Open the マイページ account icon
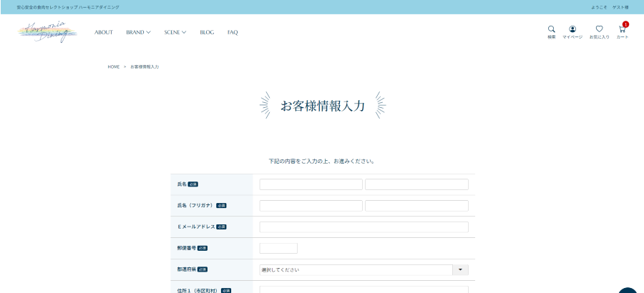This screenshot has width=644, height=293. [572, 30]
